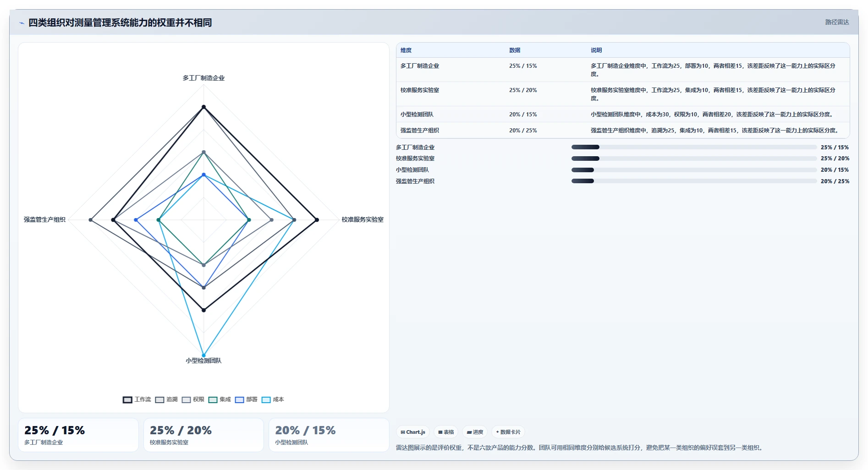Screen dimensions: 868x470
Task: Select the 数据 column header
Action: (515, 50)
